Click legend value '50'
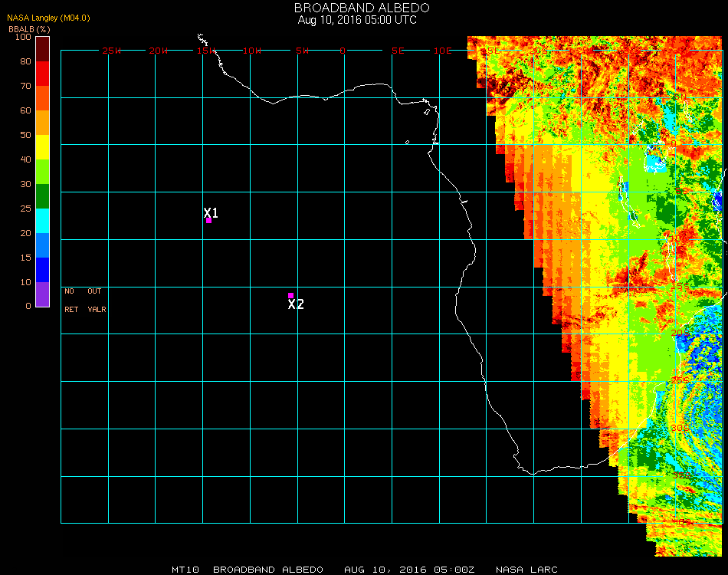Screen dimensions: 728x575 [25, 135]
